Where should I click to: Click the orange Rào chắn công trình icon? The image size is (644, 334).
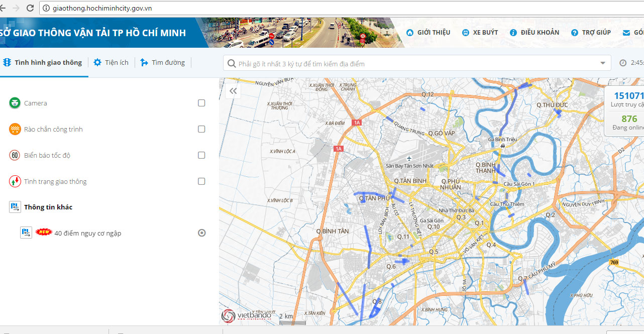tap(15, 129)
